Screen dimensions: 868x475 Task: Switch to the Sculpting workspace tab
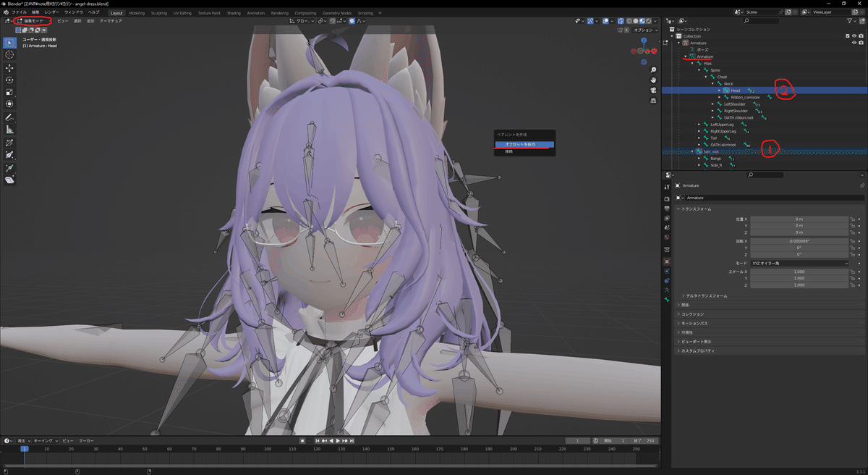point(158,12)
